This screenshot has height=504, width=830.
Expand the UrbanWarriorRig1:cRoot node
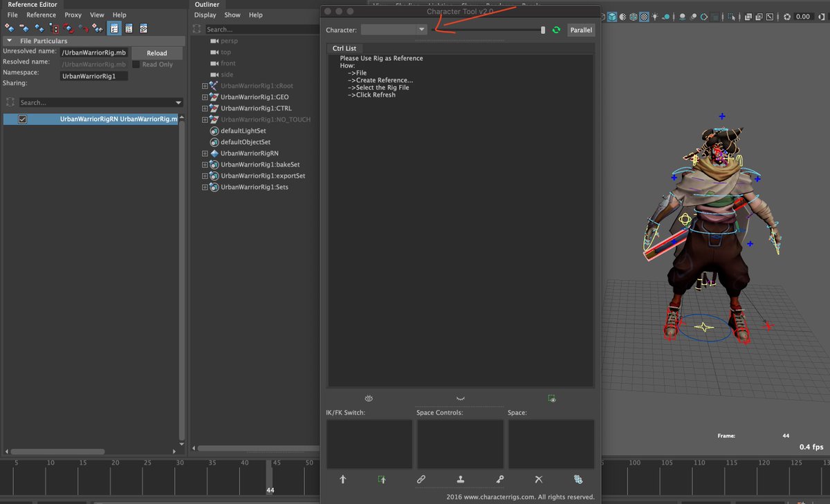[205, 86]
